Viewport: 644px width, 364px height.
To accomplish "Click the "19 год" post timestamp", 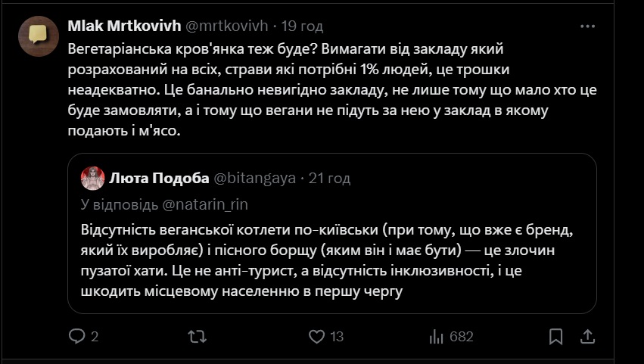I will (302, 26).
